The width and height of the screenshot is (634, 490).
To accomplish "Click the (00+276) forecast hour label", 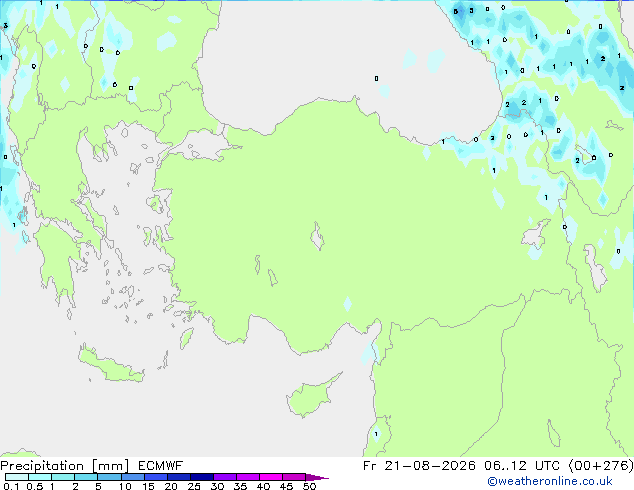I will click(x=600, y=466).
